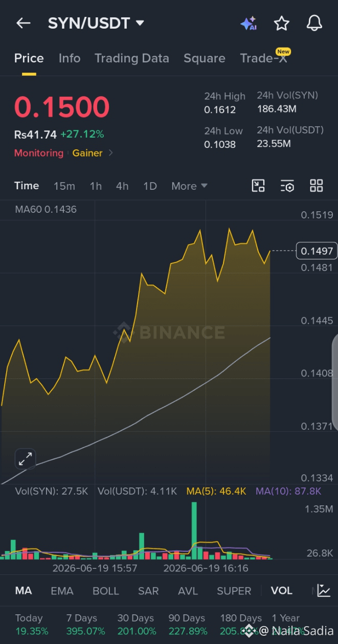The height and width of the screenshot is (644, 338).
Task: Open SYN/USDT pair selector dropdown
Action: 96,23
